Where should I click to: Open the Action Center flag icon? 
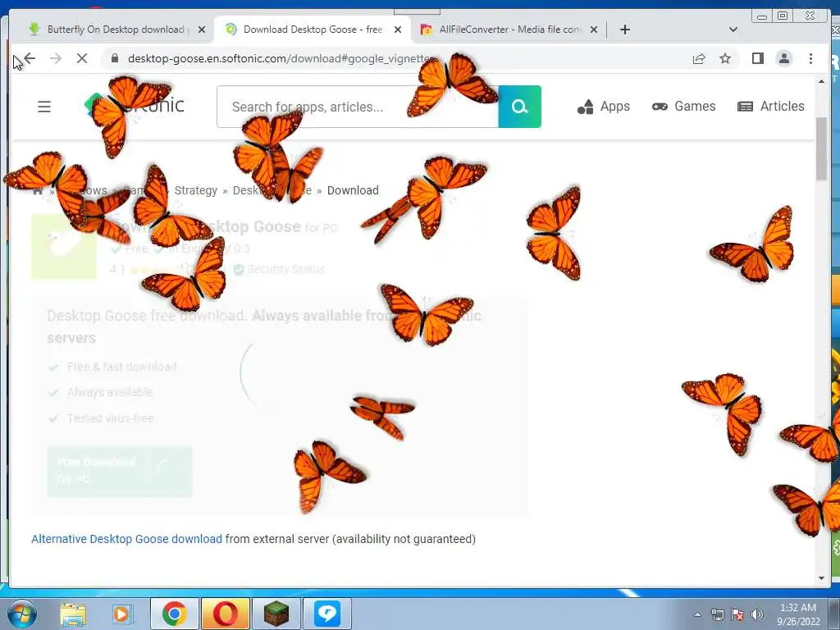pos(737,614)
